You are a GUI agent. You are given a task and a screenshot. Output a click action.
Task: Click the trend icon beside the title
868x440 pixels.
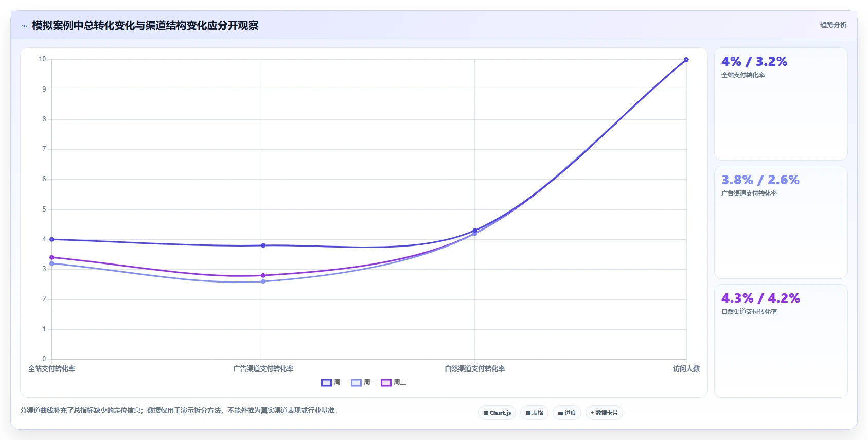pyautogui.click(x=24, y=26)
